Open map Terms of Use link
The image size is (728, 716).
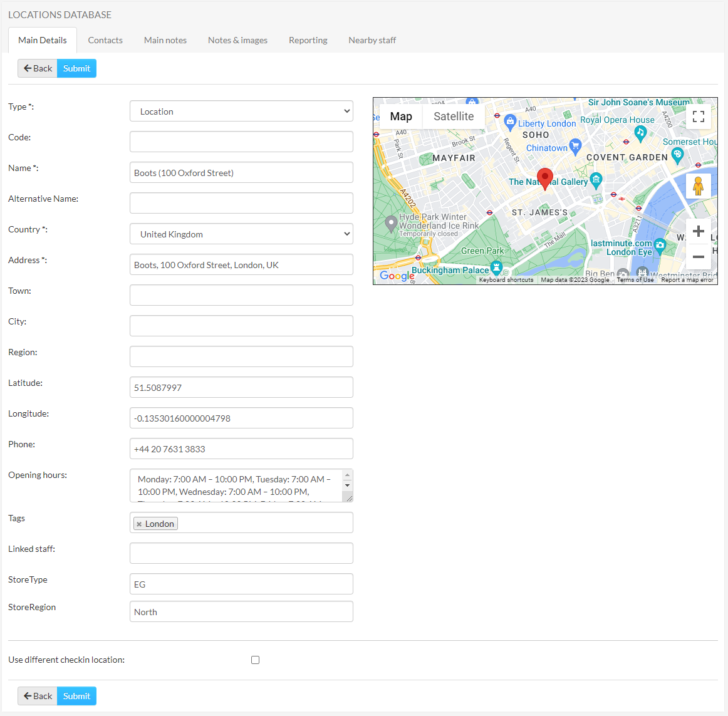pyautogui.click(x=635, y=280)
